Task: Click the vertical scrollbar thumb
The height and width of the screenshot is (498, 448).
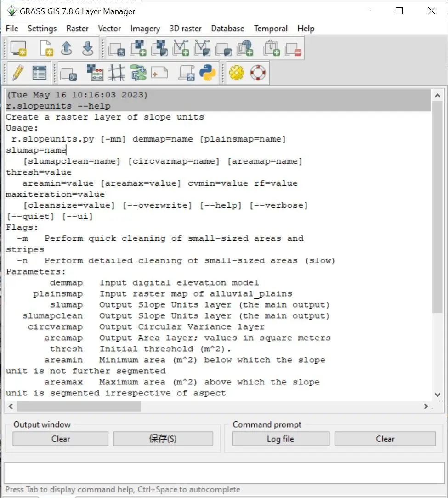Action: click(x=437, y=207)
